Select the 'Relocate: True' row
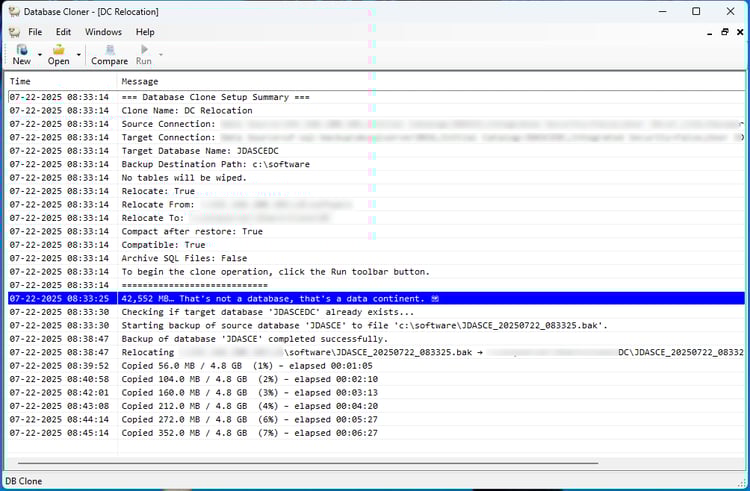The width and height of the screenshot is (750, 491). 376,191
